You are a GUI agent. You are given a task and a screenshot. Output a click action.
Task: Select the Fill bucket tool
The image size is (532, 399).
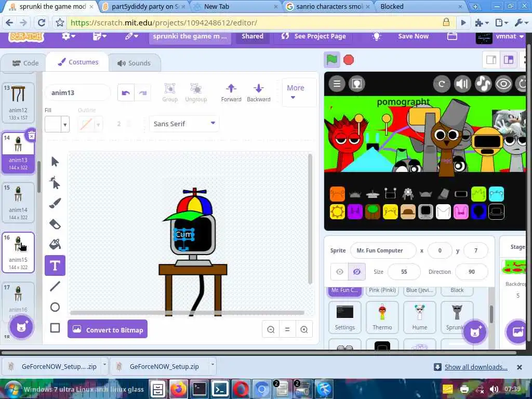click(55, 244)
